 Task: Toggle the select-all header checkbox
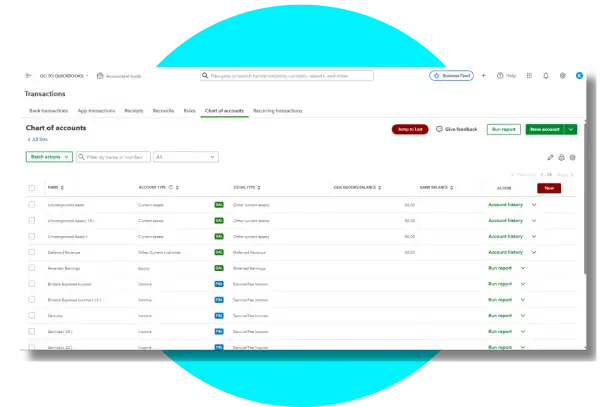pyautogui.click(x=32, y=188)
